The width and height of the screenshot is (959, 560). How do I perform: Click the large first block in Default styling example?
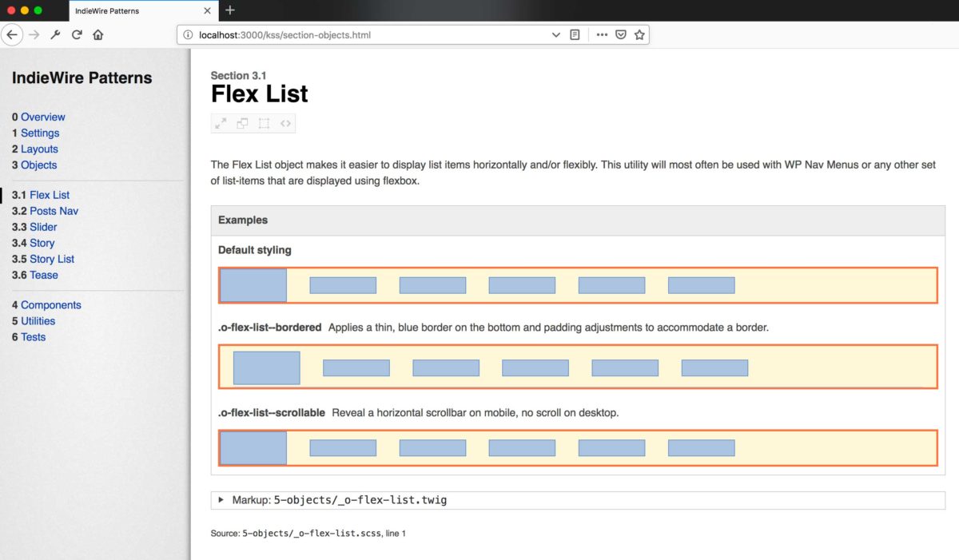click(253, 285)
